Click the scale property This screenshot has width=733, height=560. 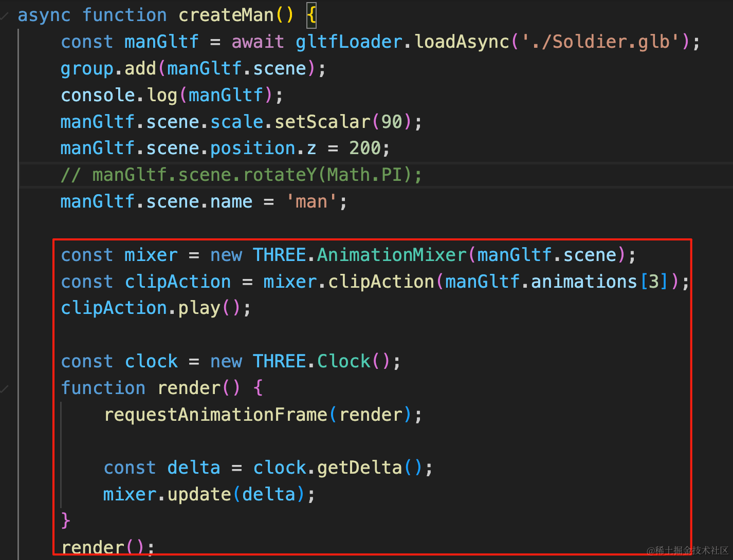pos(237,122)
